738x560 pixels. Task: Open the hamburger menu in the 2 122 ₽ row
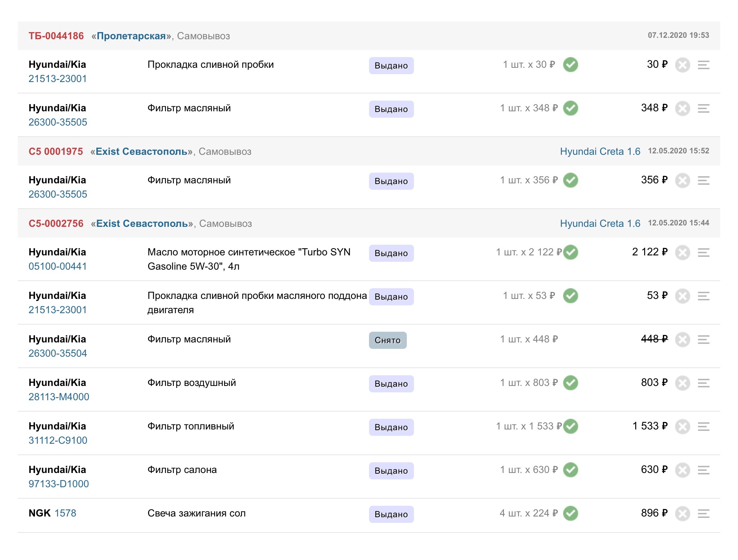pos(703,253)
